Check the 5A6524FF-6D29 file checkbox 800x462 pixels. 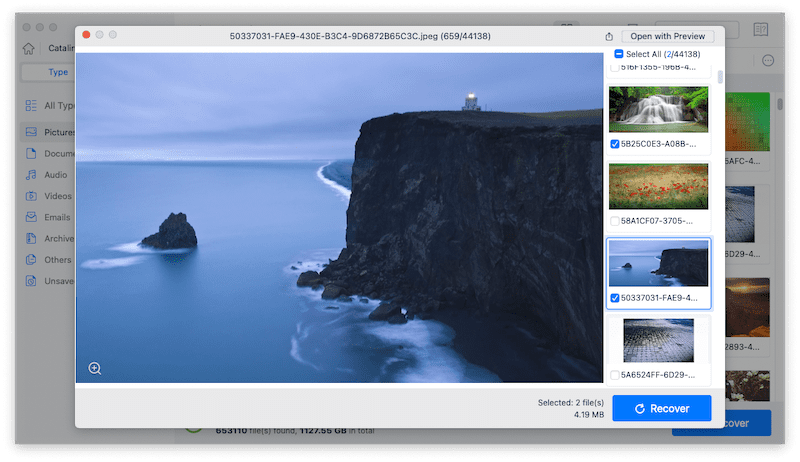(x=615, y=376)
